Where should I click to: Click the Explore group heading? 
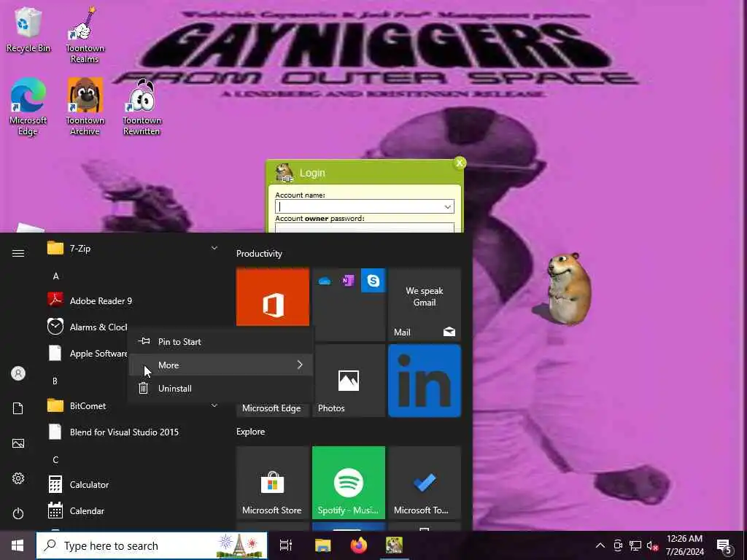coord(251,432)
